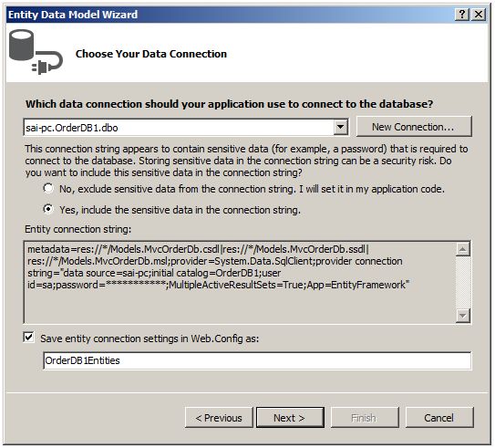Image resolution: width=495 pixels, height=448 pixels.
Task: Cancel the wizard
Action: [x=439, y=418]
